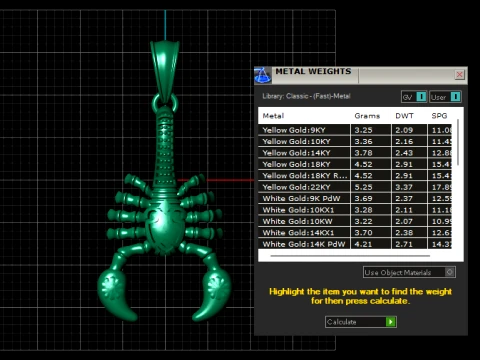Select the Yellow Gold:10KY row

(355, 141)
